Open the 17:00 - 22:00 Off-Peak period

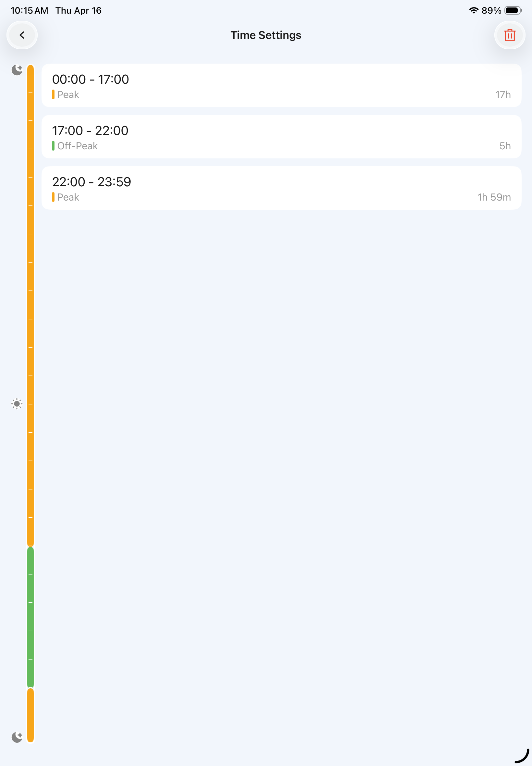point(281,137)
